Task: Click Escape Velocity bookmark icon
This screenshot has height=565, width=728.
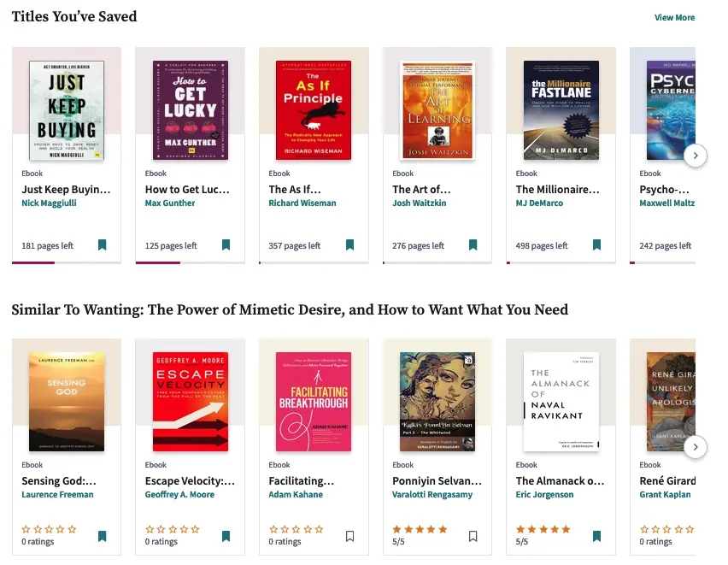Action: tap(226, 537)
